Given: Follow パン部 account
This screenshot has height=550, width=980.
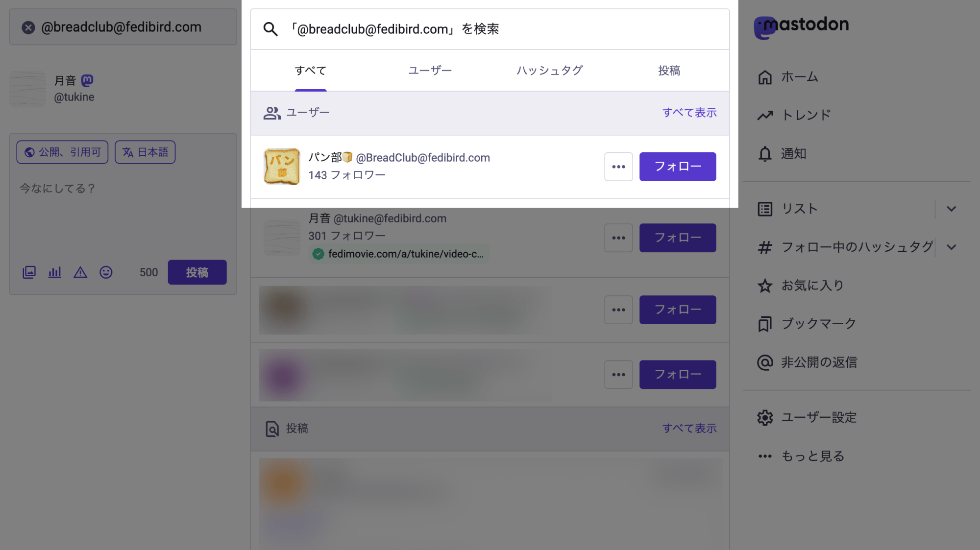Looking at the screenshot, I should click(678, 167).
